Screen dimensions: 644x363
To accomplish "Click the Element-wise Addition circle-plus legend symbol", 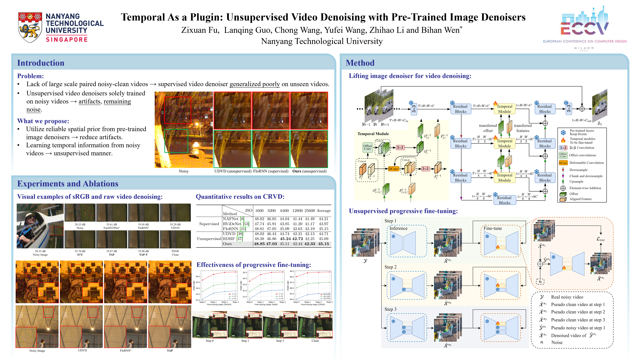I will 563,188.
